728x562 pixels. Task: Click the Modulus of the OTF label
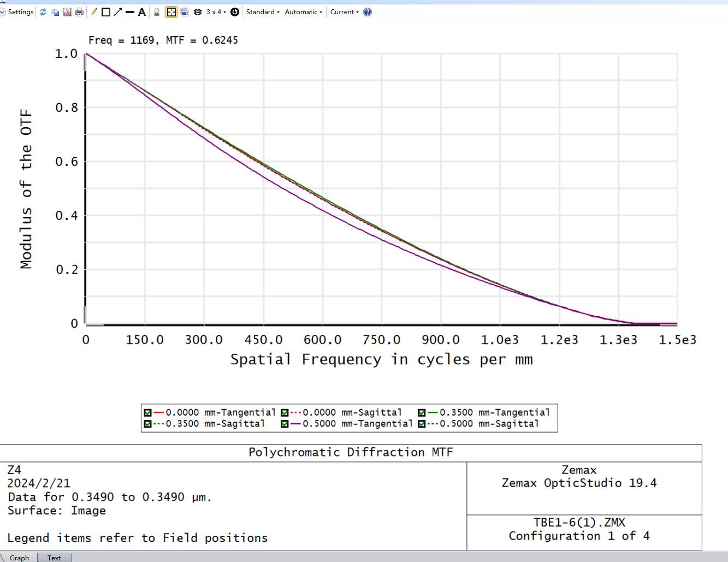click(26, 190)
